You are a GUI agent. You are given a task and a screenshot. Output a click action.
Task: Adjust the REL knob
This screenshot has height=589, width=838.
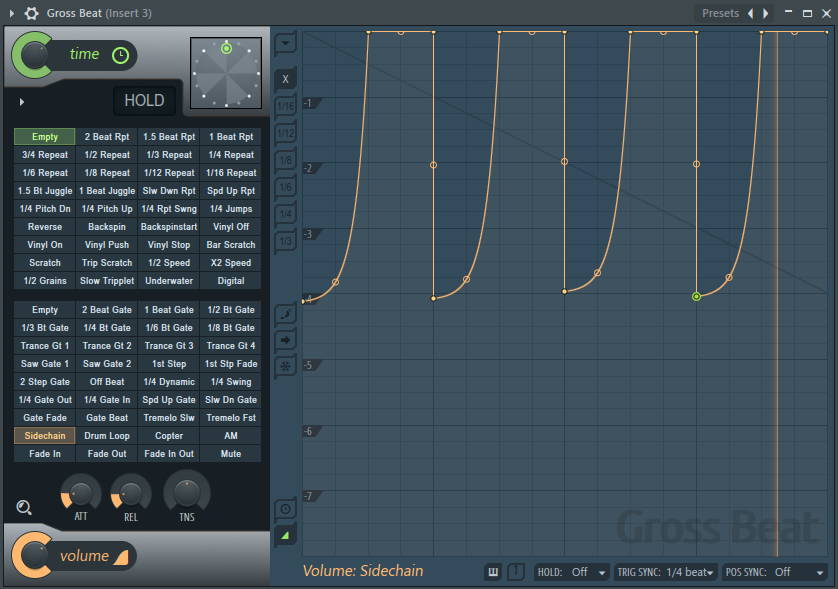click(131, 493)
